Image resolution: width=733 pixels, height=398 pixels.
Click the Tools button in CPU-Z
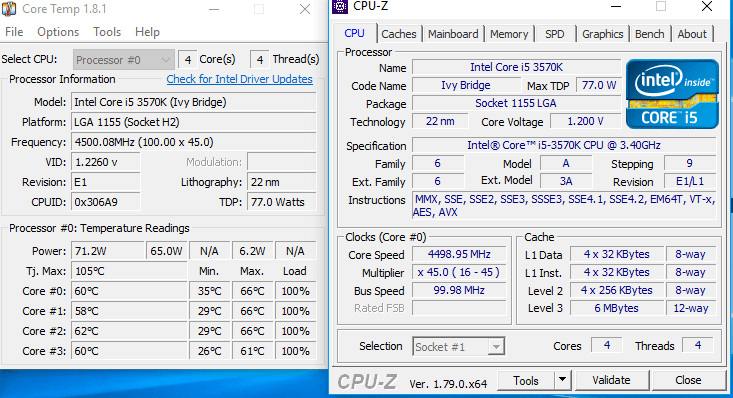(525, 381)
